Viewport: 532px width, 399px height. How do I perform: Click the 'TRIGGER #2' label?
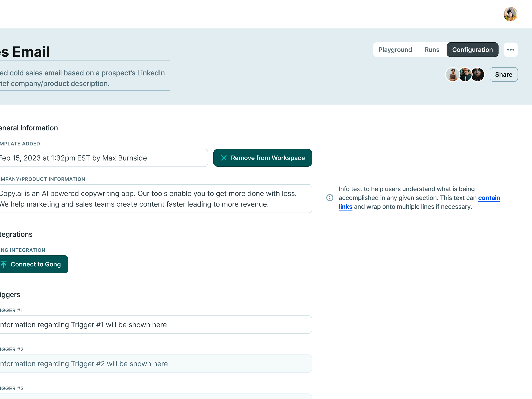tap(12, 350)
